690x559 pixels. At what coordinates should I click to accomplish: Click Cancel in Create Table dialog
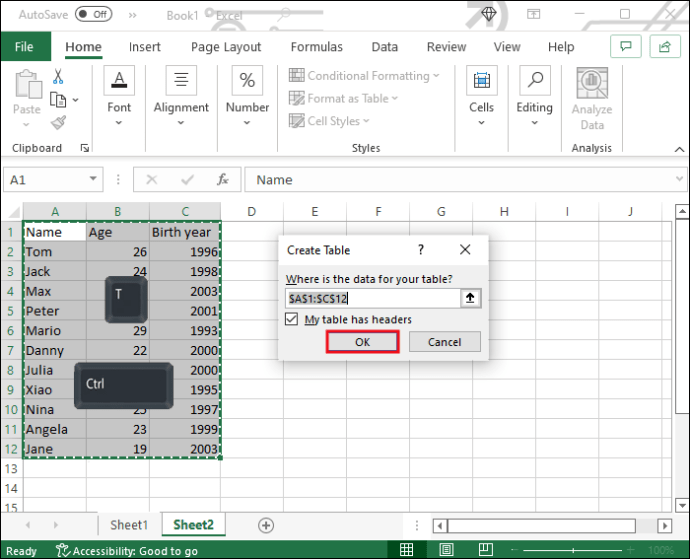444,342
